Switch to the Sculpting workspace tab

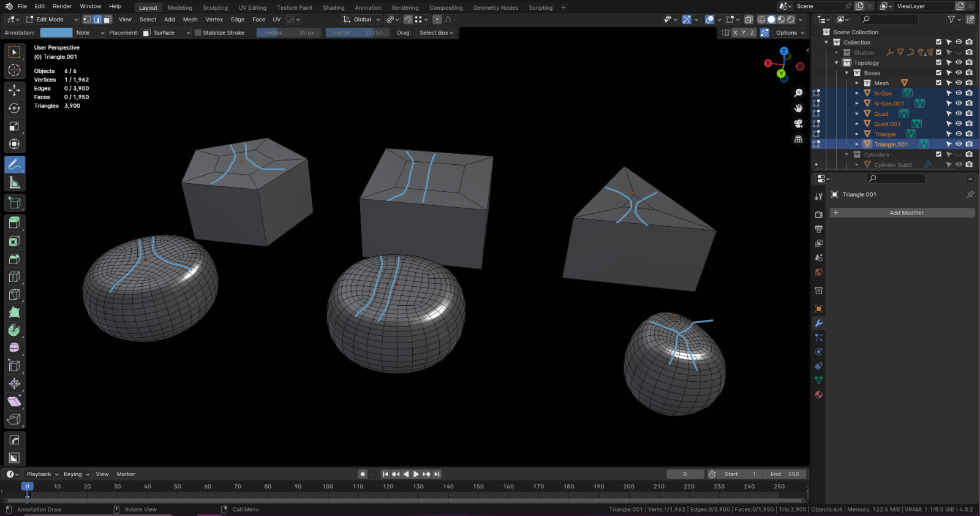click(215, 7)
